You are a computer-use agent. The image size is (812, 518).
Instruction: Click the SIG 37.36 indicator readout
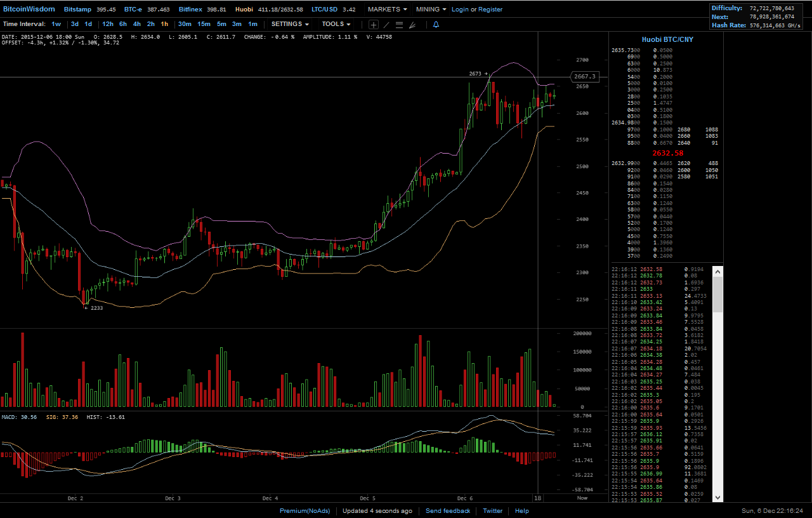pyautogui.click(x=62, y=417)
